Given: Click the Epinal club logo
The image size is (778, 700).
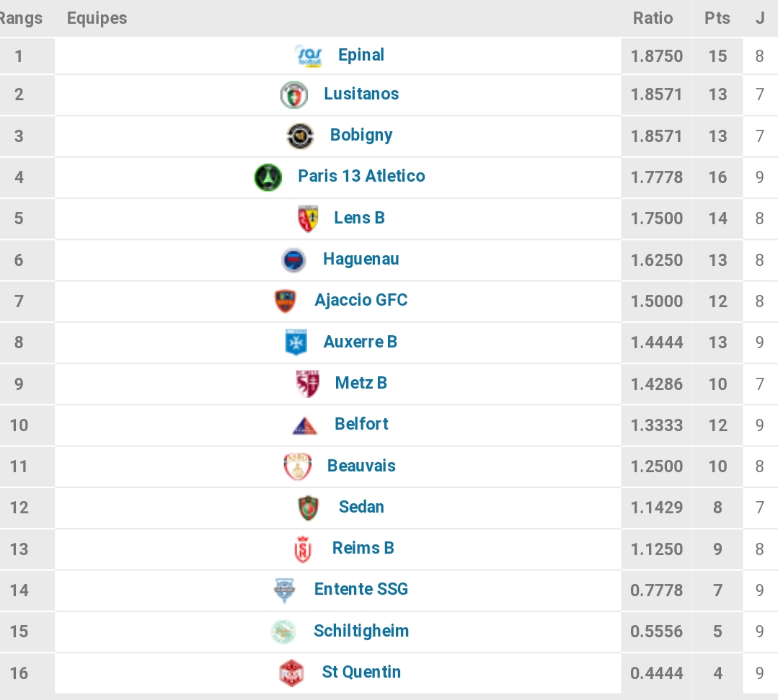Looking at the screenshot, I should pos(309,56).
